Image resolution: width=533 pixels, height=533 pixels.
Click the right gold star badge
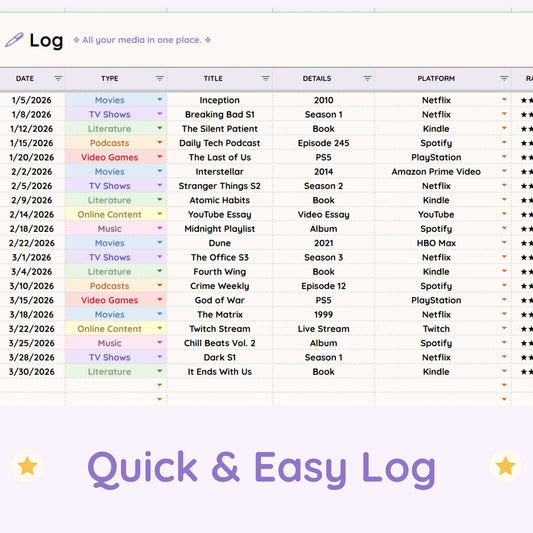(505, 466)
